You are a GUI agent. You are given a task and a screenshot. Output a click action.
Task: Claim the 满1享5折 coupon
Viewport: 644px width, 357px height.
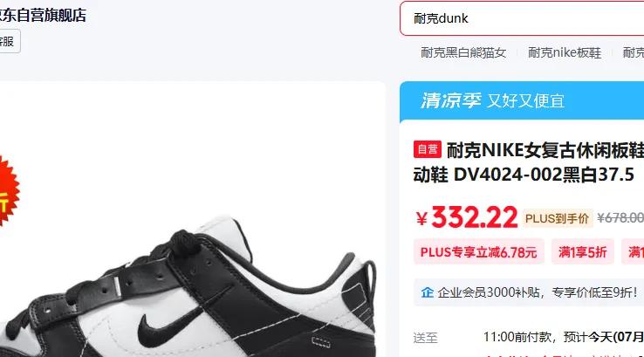(582, 252)
